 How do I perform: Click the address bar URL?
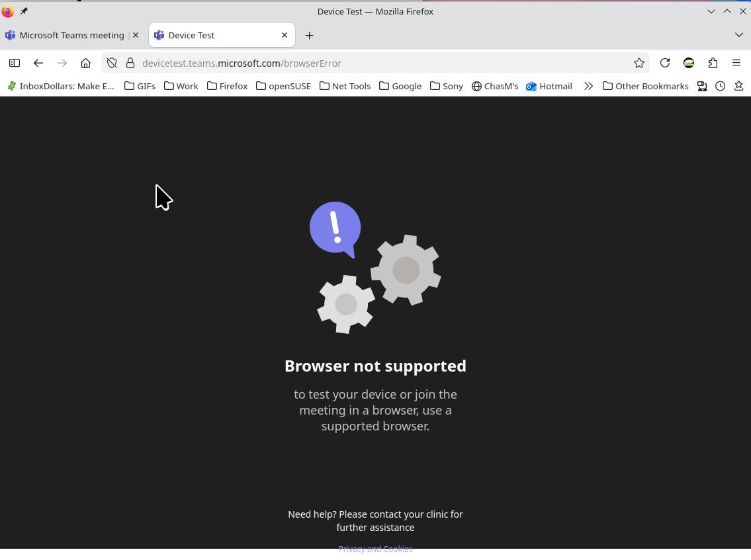pyautogui.click(x=242, y=63)
